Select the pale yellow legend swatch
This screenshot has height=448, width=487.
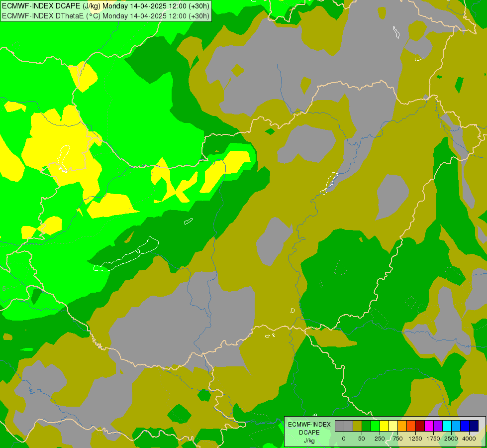coord(393,426)
